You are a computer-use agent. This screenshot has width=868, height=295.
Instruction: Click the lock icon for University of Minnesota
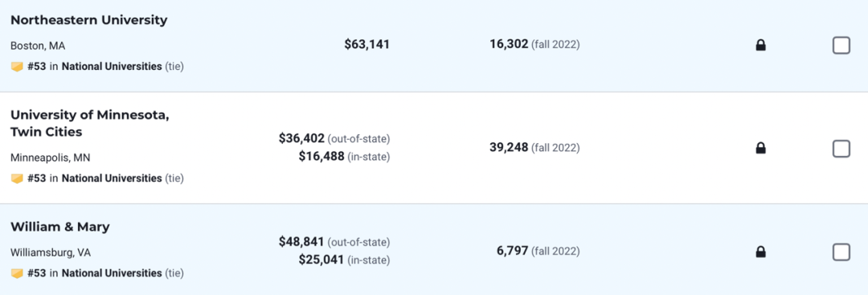[760, 149]
